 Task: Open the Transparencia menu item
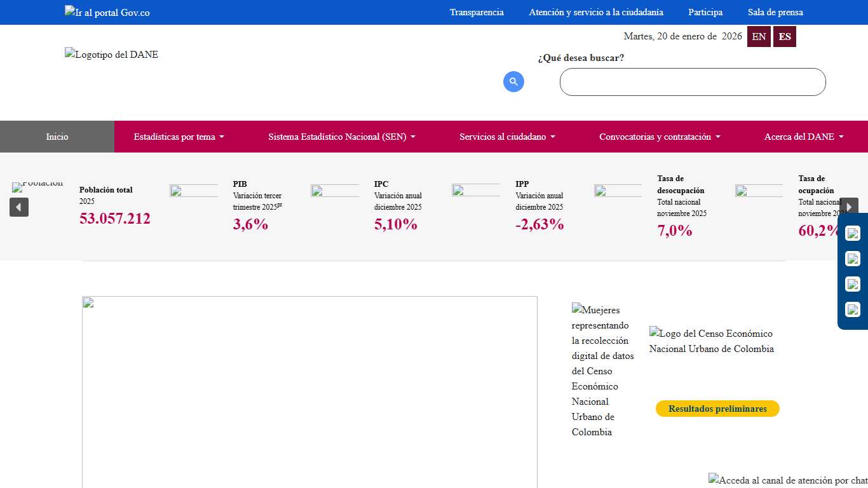477,12
